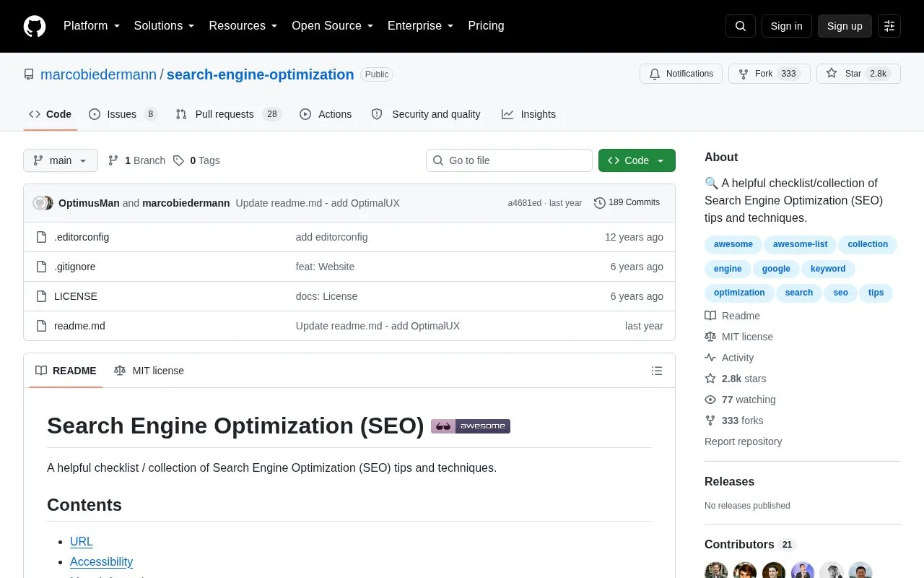Click the OptimusMan avatar in commit bar
Screen dimensions: 924x578
coord(40,203)
